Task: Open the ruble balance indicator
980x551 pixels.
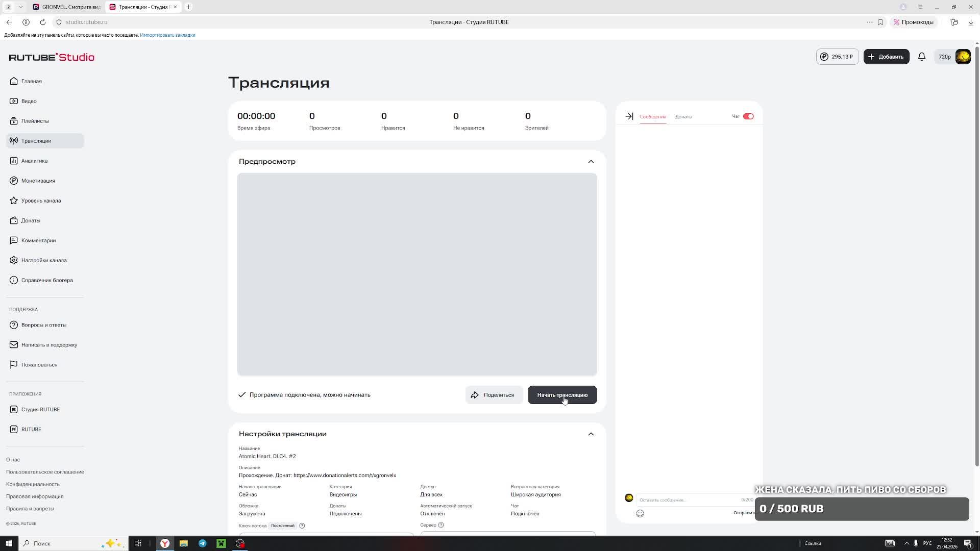Action: click(x=837, y=57)
